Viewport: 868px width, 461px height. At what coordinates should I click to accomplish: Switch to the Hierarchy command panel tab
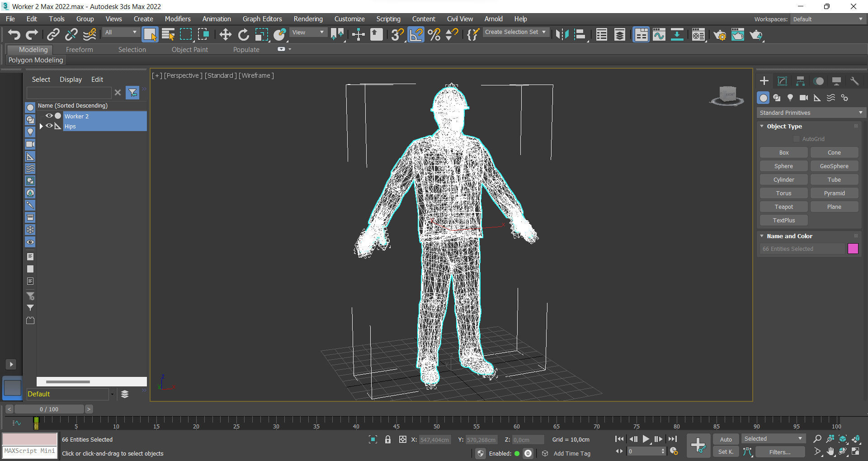(800, 81)
